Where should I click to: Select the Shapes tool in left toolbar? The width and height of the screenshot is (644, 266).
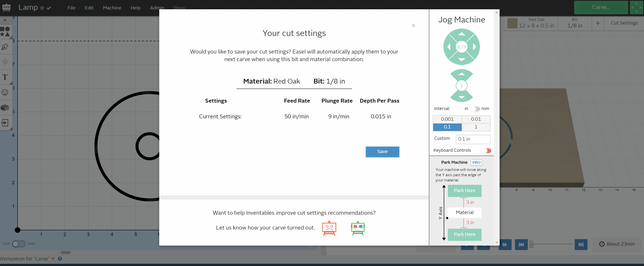pyautogui.click(x=5, y=32)
